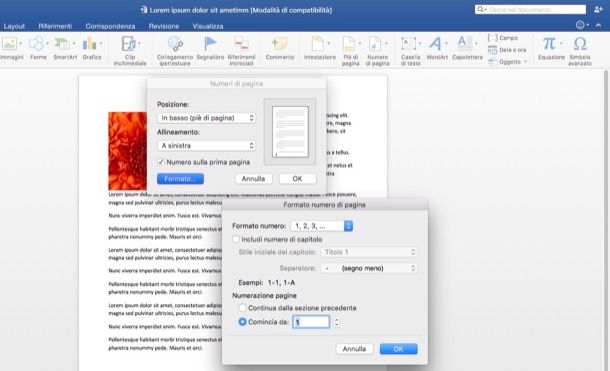Select Continua dalla sezione precedente
Screen dimensions: 610x371
coord(242,308)
